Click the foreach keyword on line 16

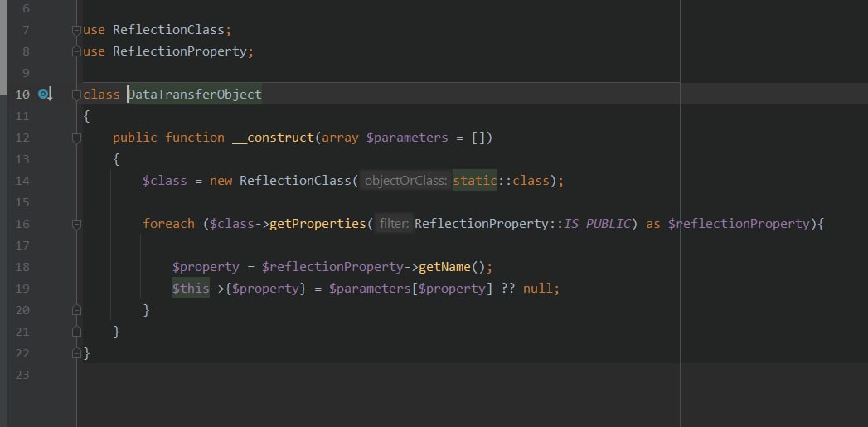click(168, 224)
